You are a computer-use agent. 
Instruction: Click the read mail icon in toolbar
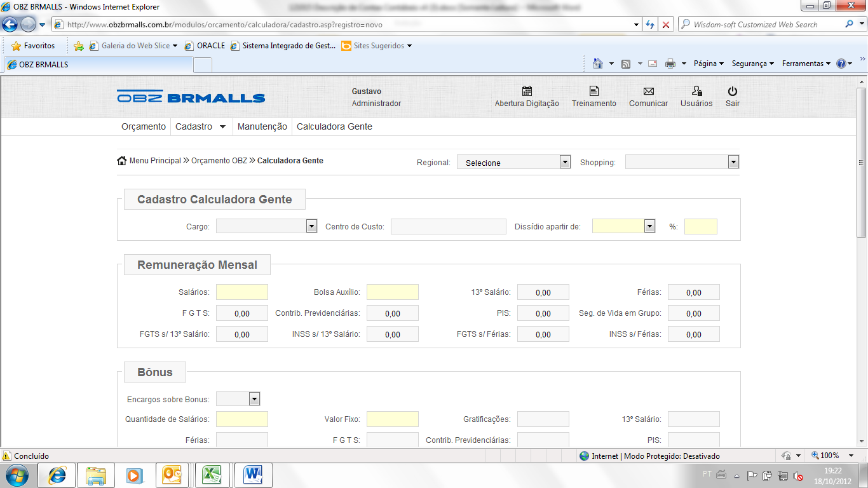coord(652,64)
